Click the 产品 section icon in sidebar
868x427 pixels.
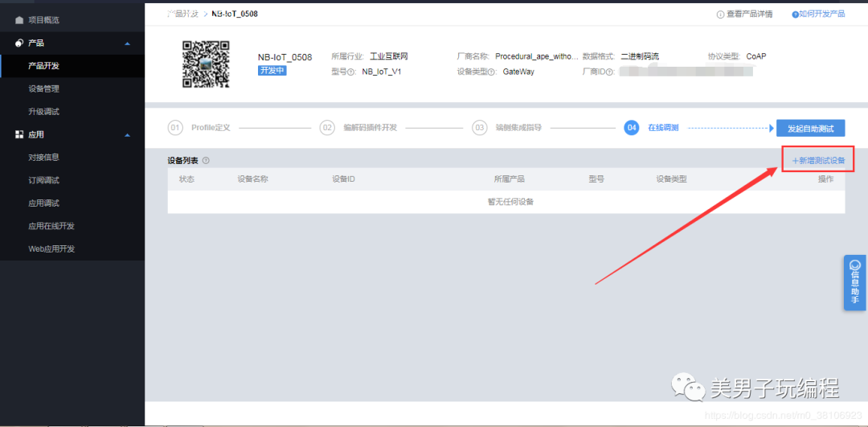tap(19, 43)
